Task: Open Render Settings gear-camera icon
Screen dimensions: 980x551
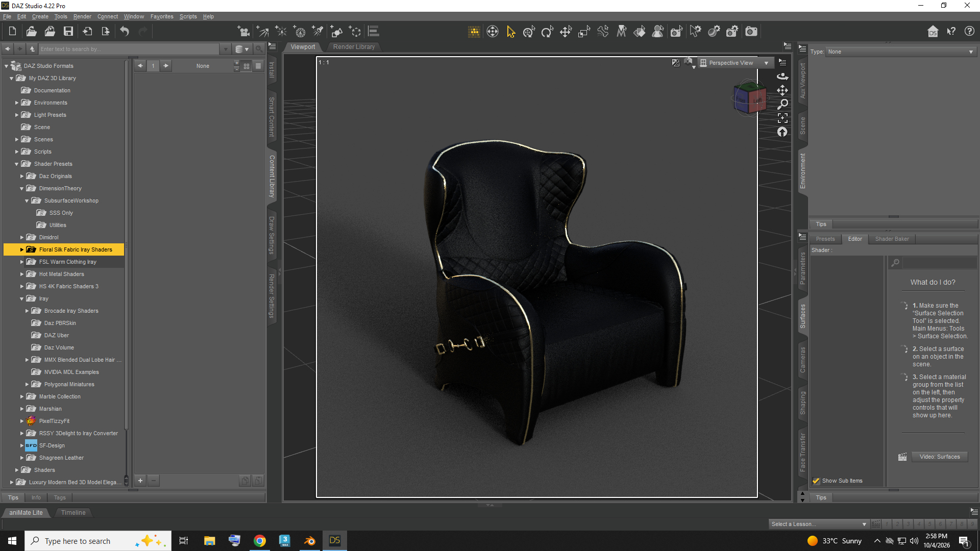Action: [732, 32]
